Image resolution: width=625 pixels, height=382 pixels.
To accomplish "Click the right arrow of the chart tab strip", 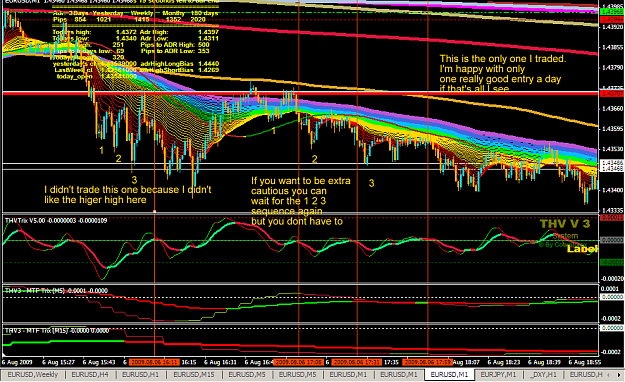I will tap(619, 375).
